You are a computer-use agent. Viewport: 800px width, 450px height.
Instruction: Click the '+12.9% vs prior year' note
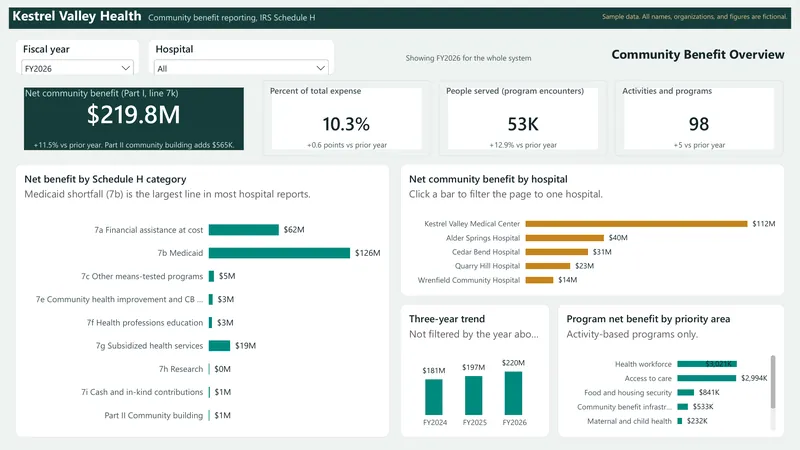523,145
